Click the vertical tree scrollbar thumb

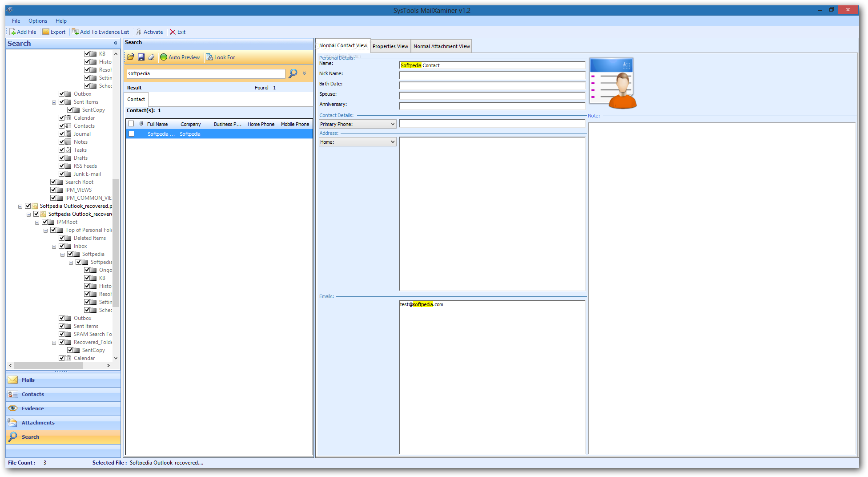(116, 243)
